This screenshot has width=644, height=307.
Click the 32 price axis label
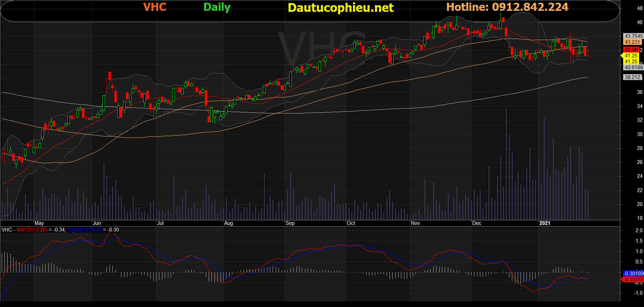[639, 120]
